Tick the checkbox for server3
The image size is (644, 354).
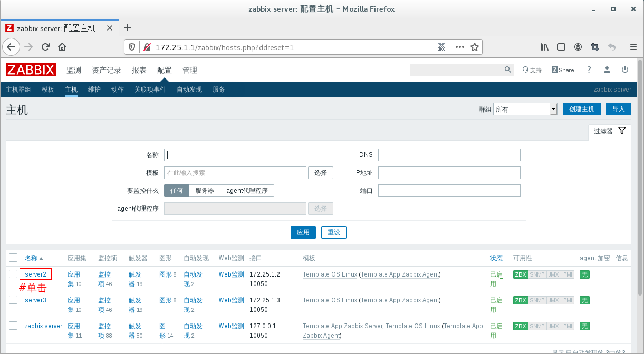(x=13, y=300)
